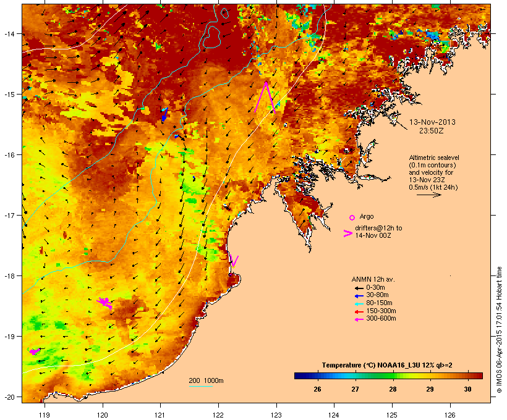Click the '80-150m' depth label
Viewport: 507px width, 420px height.
point(379,303)
